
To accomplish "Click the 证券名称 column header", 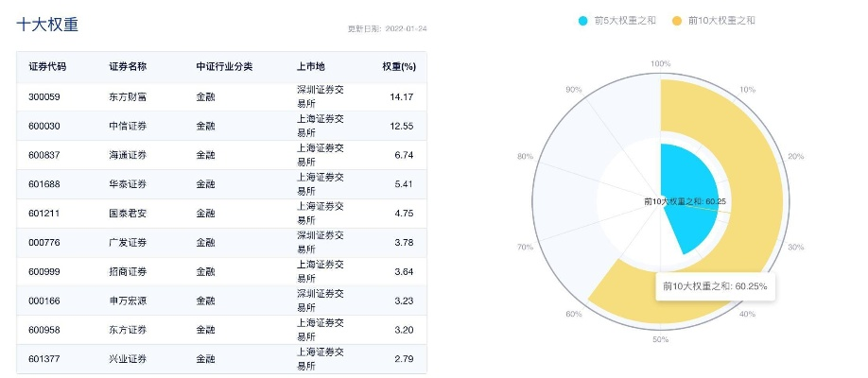I will (128, 67).
